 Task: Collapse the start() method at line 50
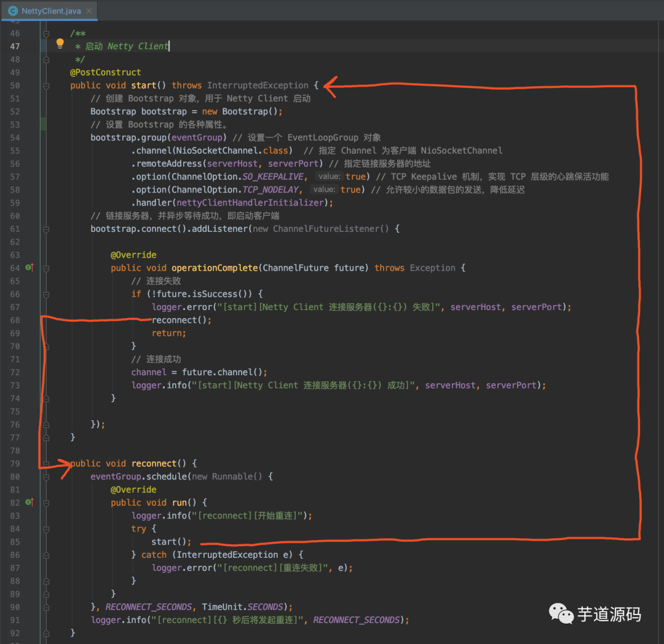[x=46, y=86]
